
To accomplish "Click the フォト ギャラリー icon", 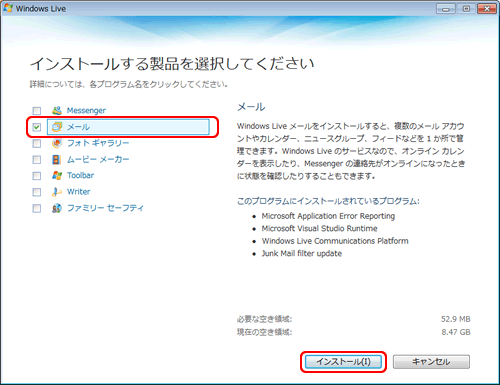I will pyautogui.click(x=57, y=143).
